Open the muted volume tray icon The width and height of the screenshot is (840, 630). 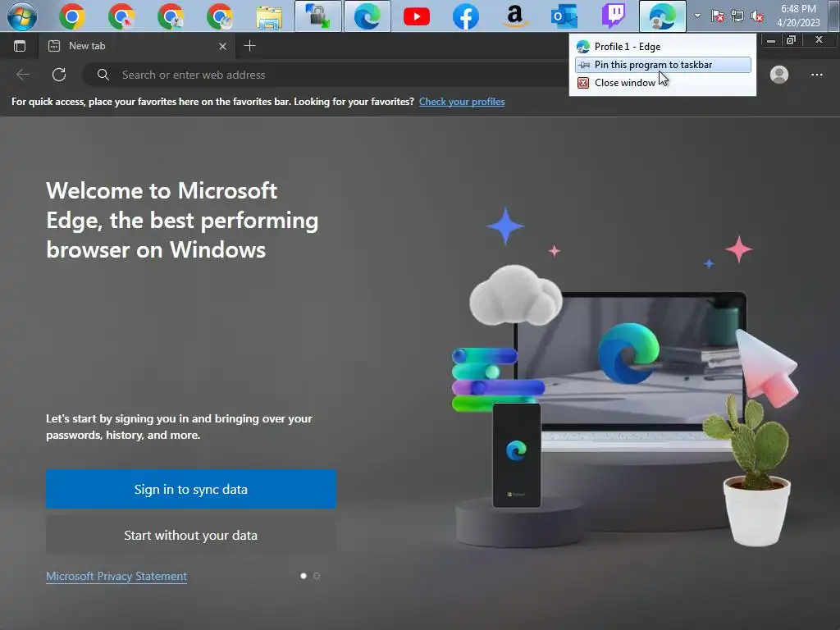click(757, 16)
